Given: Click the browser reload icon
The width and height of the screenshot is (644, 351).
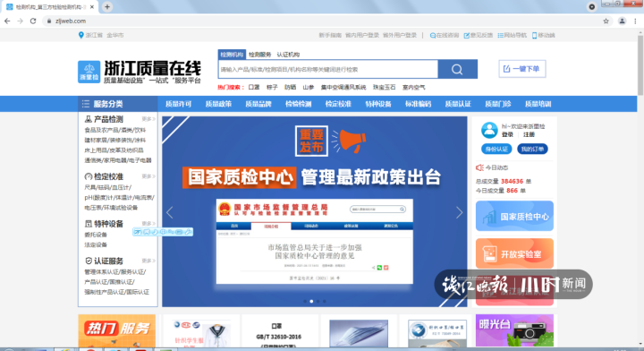Looking at the screenshot, I should (33, 21).
